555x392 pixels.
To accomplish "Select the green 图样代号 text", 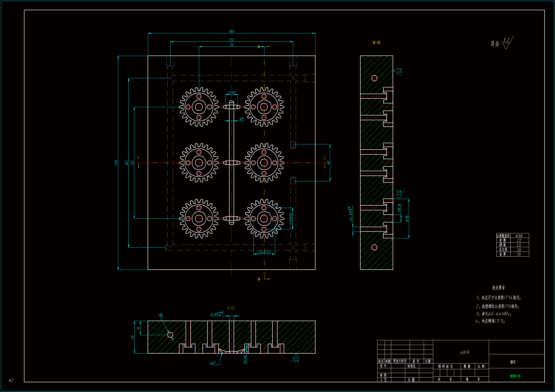I will pos(515,376).
